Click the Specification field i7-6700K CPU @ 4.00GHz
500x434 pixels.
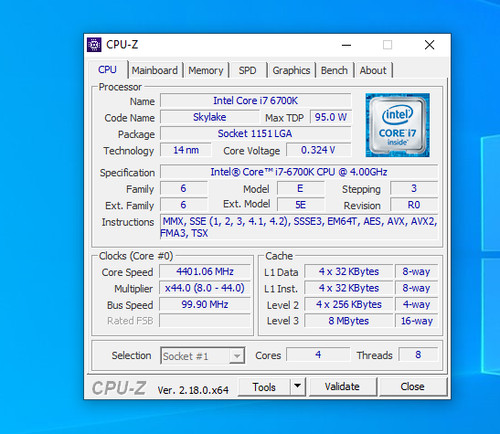pyautogui.click(x=299, y=172)
